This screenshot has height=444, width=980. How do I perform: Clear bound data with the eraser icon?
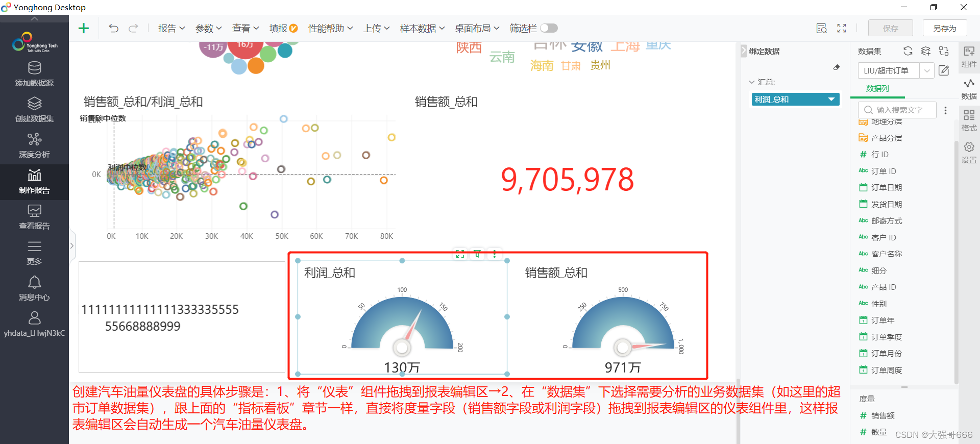[837, 67]
